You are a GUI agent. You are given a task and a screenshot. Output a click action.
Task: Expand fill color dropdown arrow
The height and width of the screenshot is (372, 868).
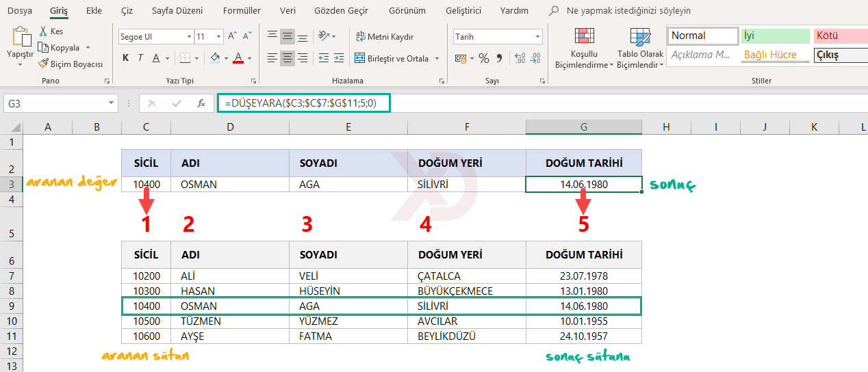(x=227, y=58)
